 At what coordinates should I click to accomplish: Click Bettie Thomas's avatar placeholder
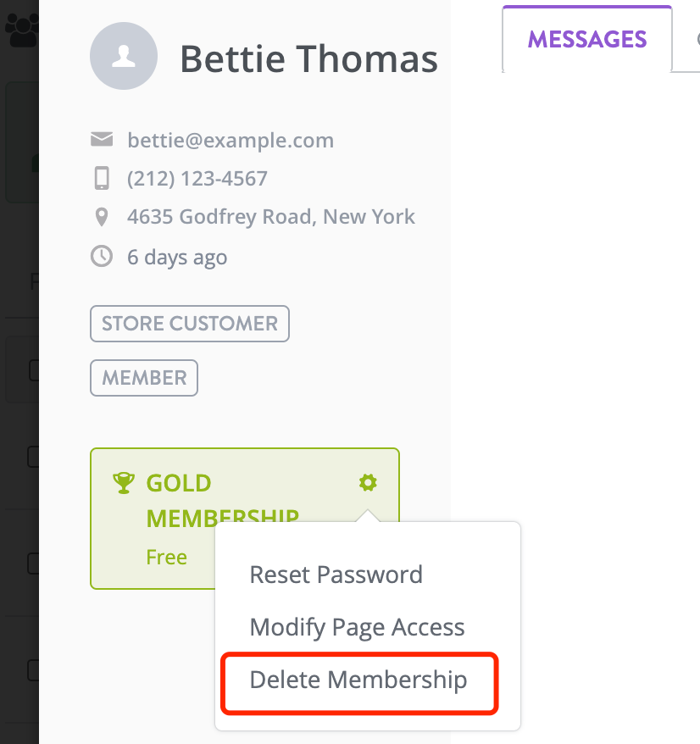[124, 56]
